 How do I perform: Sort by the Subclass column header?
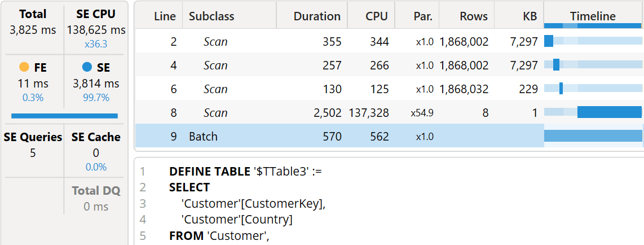pyautogui.click(x=211, y=16)
